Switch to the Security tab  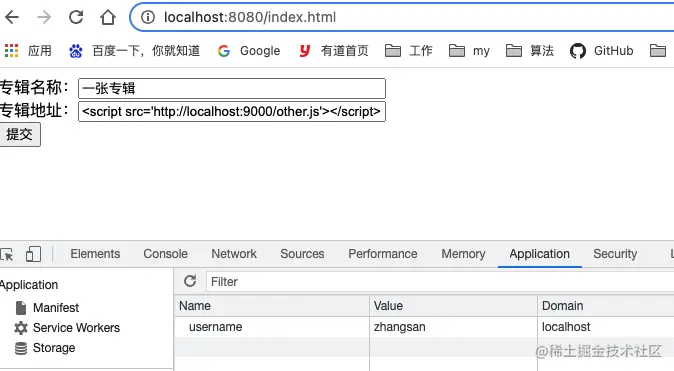click(x=615, y=254)
